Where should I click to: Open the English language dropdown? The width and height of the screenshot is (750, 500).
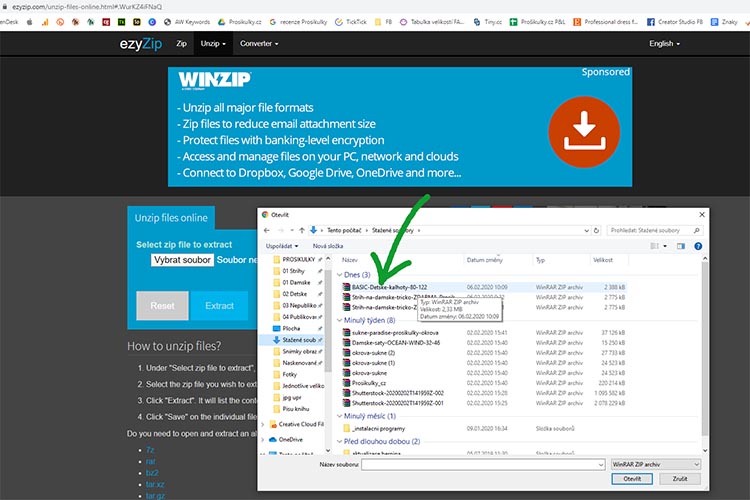(664, 44)
